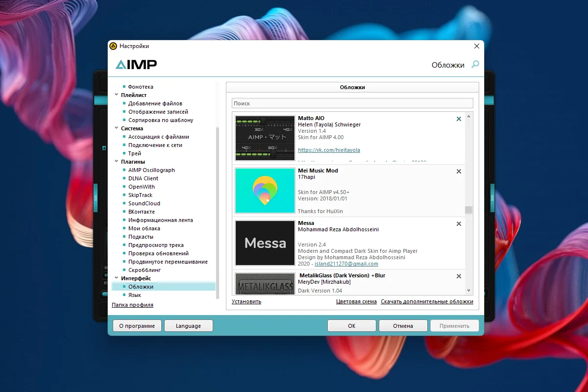Click the skin list scroll-up arrow
The image size is (588, 392).
[469, 117]
